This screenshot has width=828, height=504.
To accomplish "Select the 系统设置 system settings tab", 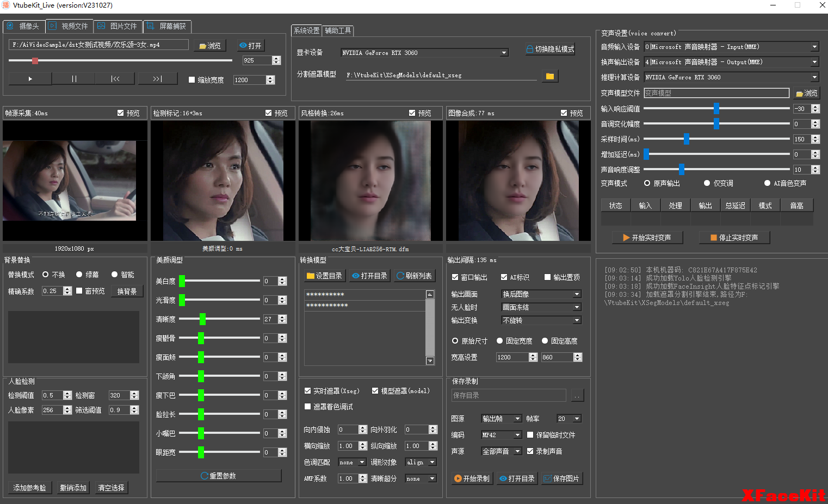I will point(307,30).
